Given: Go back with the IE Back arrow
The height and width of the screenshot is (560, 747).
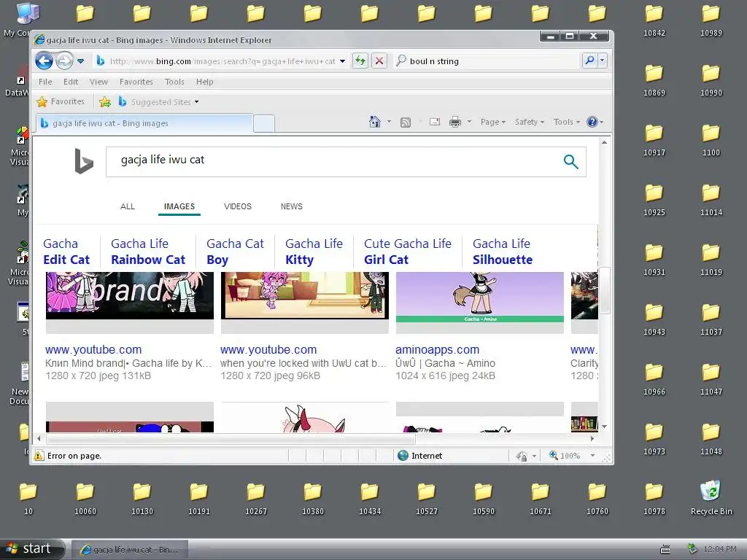Looking at the screenshot, I should tap(44, 61).
